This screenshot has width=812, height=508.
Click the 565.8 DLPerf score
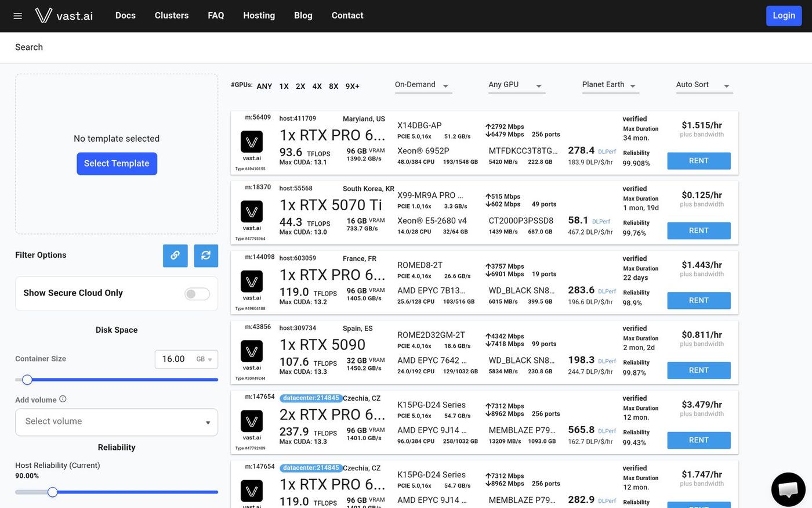pyautogui.click(x=581, y=430)
